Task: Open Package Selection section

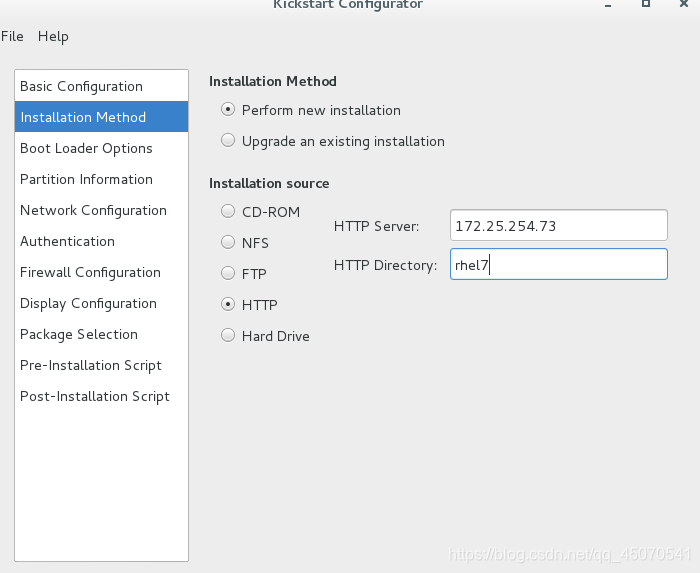Action: tap(101, 334)
